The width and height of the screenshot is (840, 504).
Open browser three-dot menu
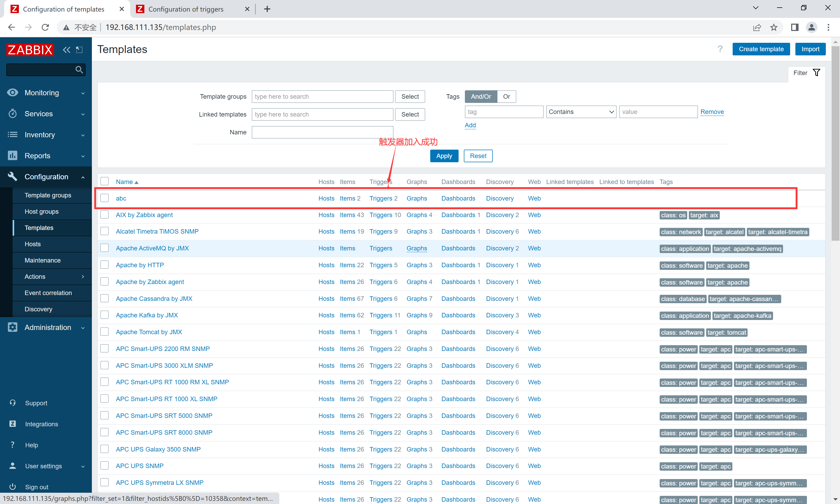(x=828, y=27)
